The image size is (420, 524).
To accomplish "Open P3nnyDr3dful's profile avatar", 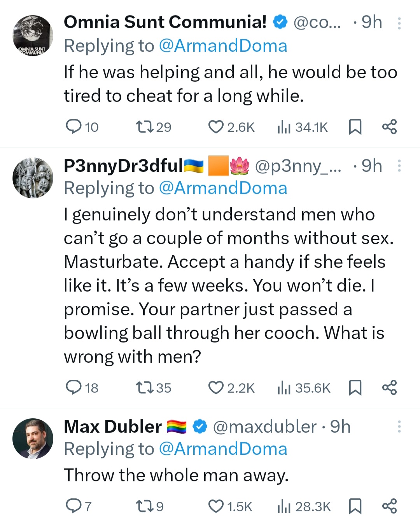I will [33, 178].
